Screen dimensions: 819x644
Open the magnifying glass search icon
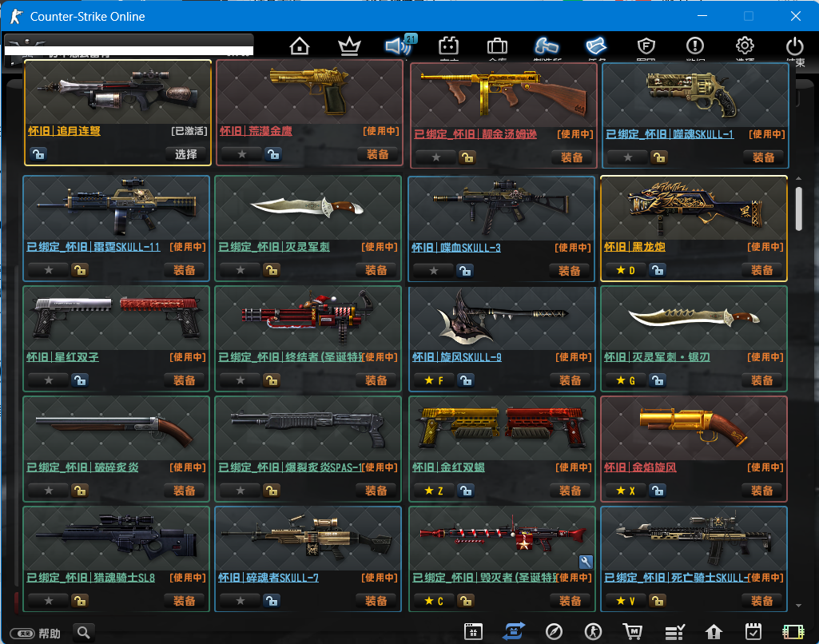(x=84, y=633)
